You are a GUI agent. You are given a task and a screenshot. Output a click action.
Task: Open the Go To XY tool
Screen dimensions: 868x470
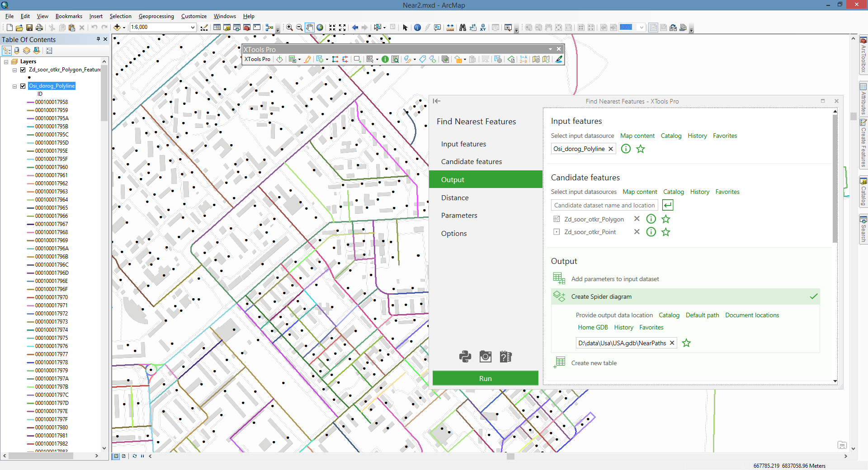pyautogui.click(x=483, y=28)
